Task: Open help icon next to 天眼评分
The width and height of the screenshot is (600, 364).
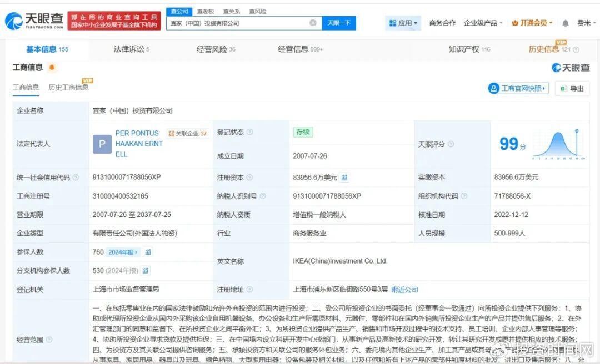Action: [x=451, y=144]
